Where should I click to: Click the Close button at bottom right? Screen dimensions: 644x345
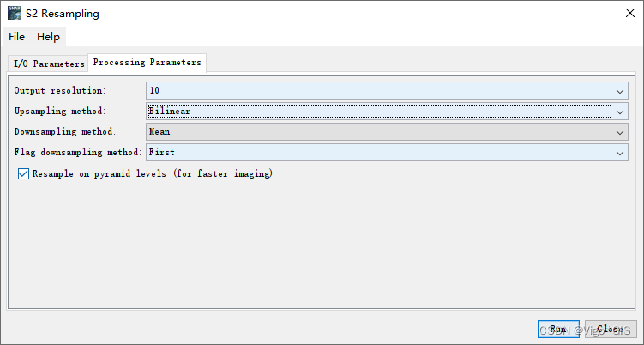(x=611, y=329)
